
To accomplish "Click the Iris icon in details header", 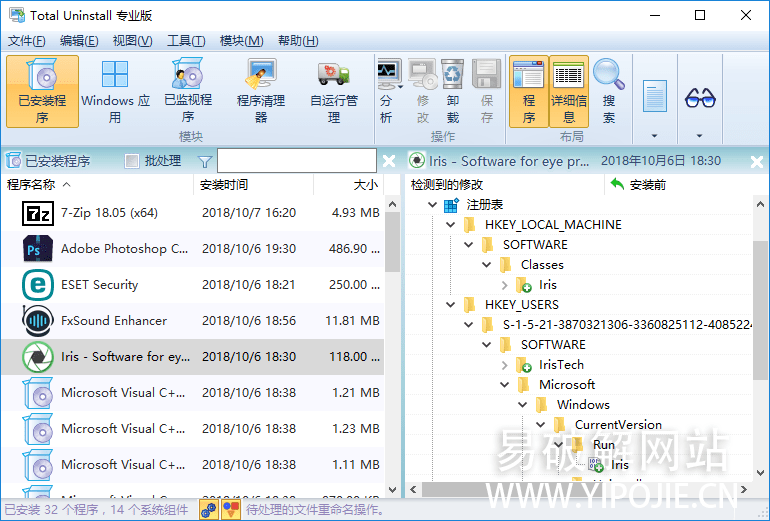I will point(416,161).
